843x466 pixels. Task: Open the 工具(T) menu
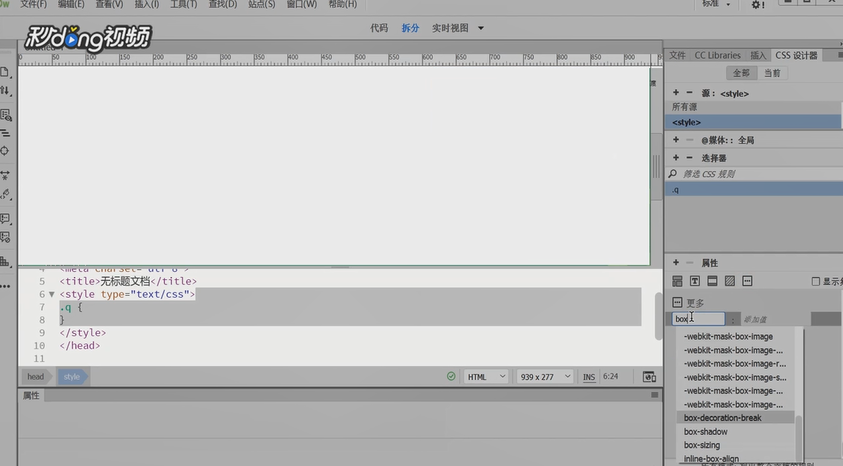pos(184,4)
